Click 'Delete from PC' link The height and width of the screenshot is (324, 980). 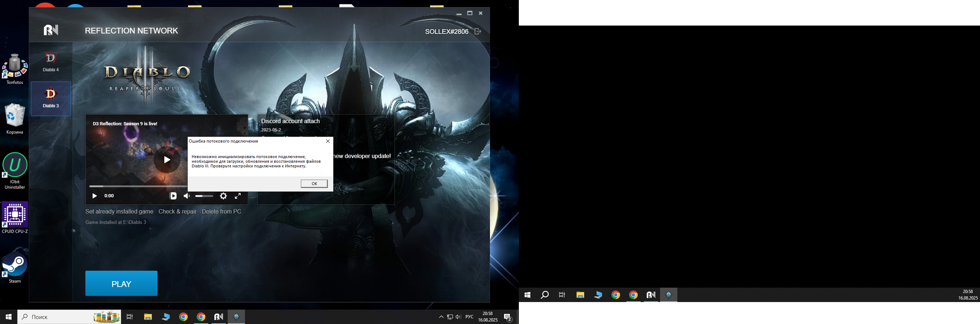pos(222,211)
